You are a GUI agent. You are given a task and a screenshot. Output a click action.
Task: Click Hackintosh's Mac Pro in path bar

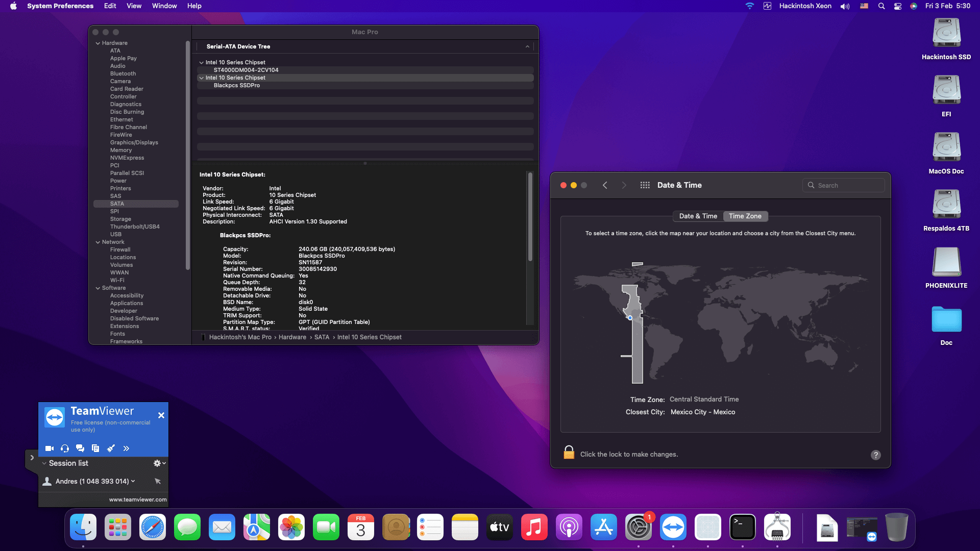point(240,337)
